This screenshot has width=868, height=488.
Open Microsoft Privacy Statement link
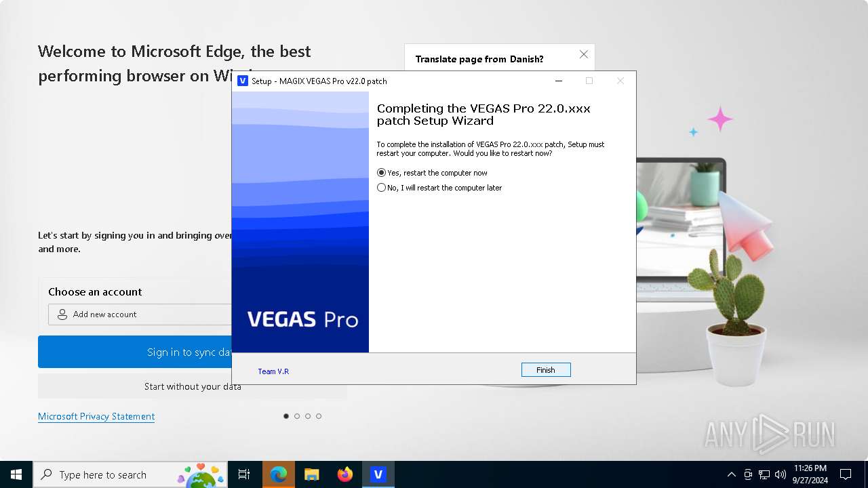pyautogui.click(x=96, y=416)
